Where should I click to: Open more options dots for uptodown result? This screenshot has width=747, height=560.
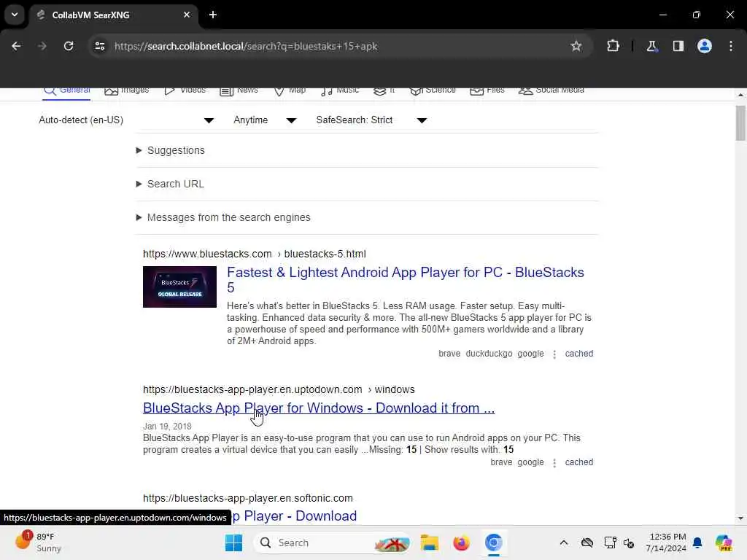(x=554, y=463)
